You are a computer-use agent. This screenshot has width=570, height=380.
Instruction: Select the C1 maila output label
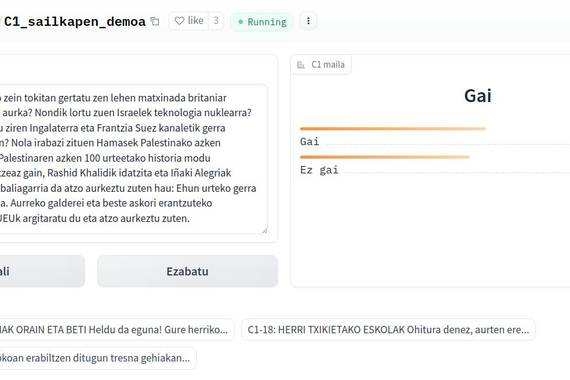pos(321,65)
